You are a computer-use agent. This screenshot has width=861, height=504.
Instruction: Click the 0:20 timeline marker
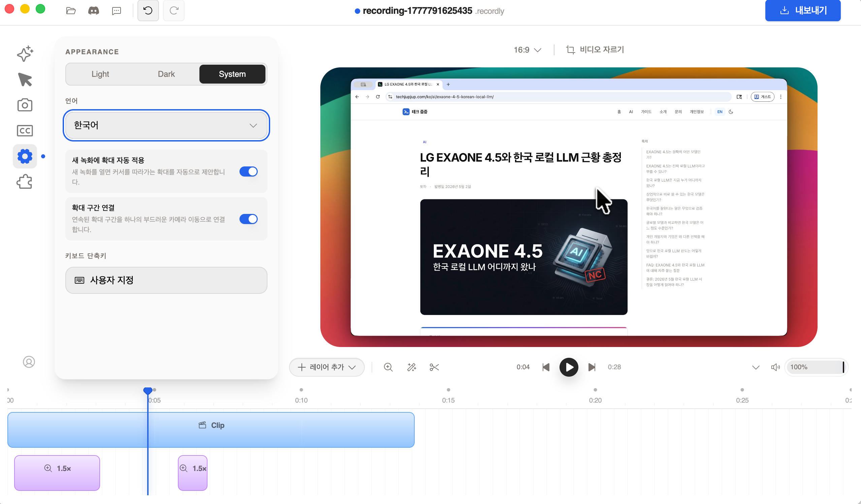(595, 400)
